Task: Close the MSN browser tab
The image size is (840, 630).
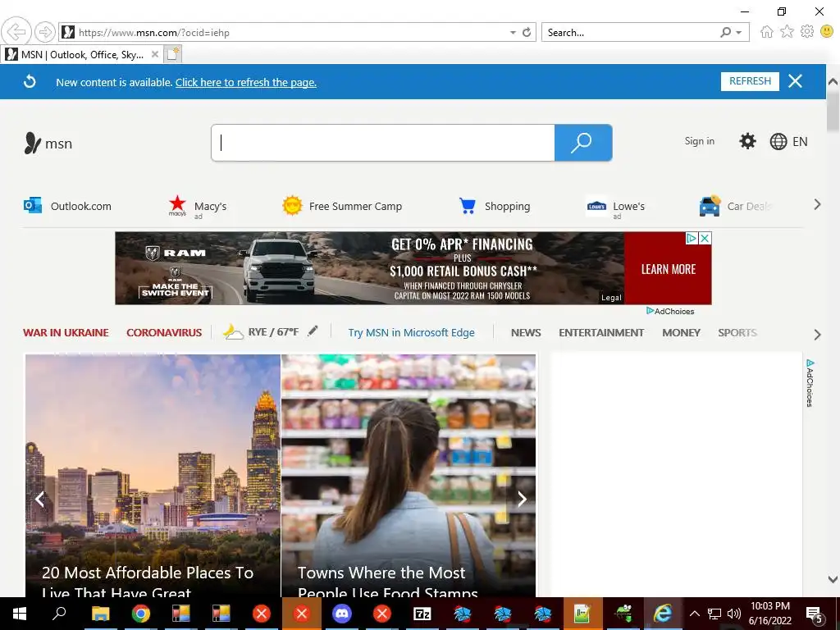Action: [x=154, y=54]
